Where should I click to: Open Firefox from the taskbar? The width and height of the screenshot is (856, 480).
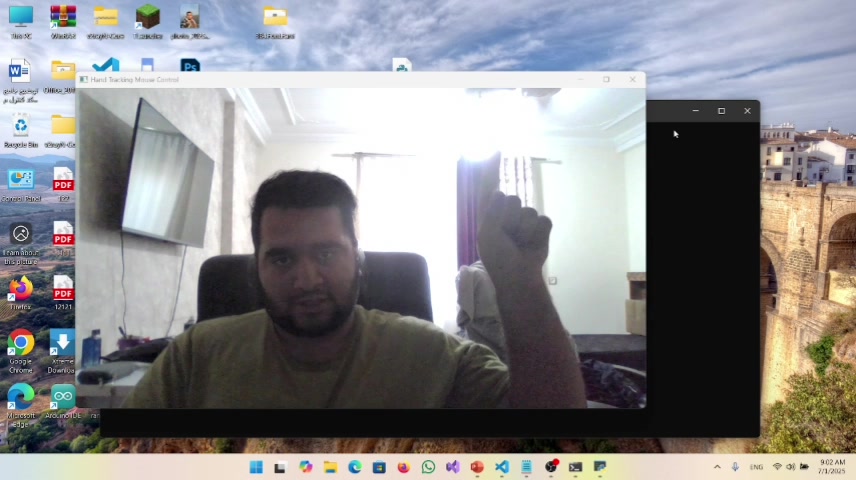[403, 467]
